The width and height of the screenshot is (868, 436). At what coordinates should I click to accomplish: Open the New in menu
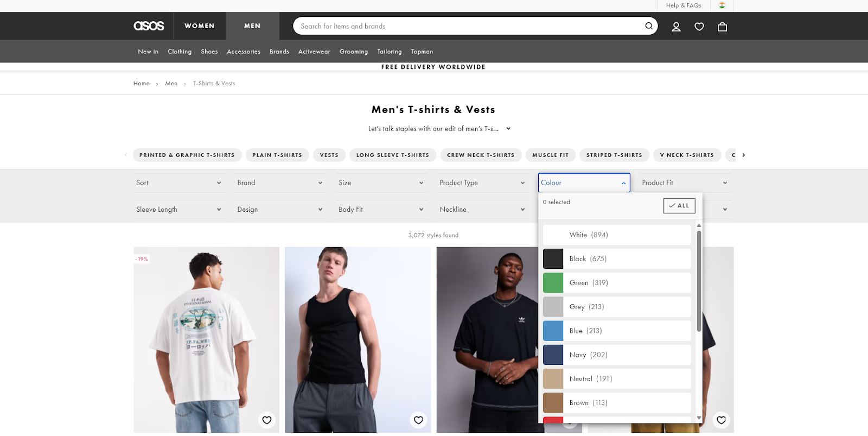[x=148, y=52]
